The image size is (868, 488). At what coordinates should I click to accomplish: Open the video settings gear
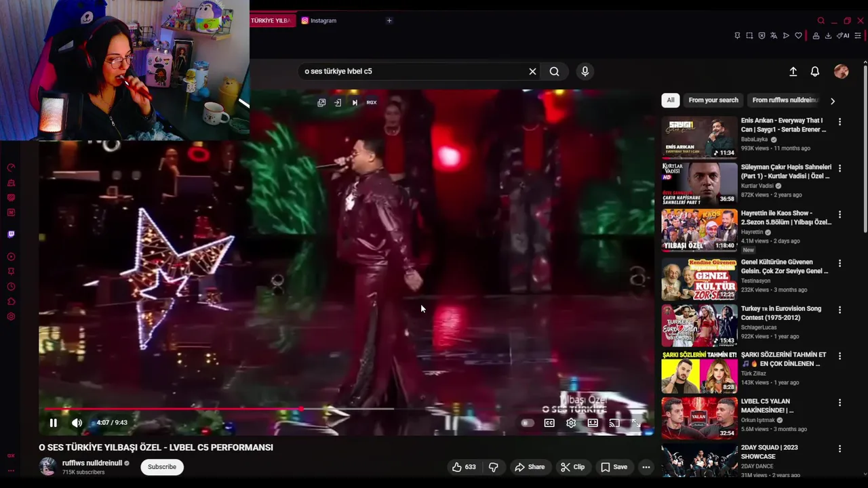point(571,423)
